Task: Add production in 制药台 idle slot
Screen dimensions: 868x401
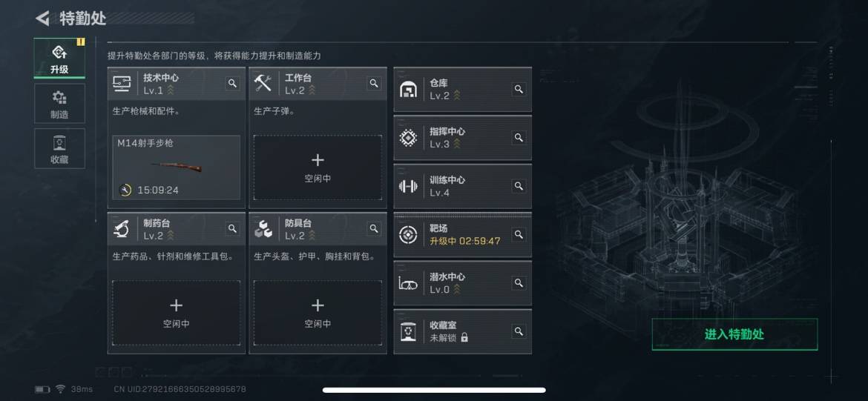Action: [176, 313]
